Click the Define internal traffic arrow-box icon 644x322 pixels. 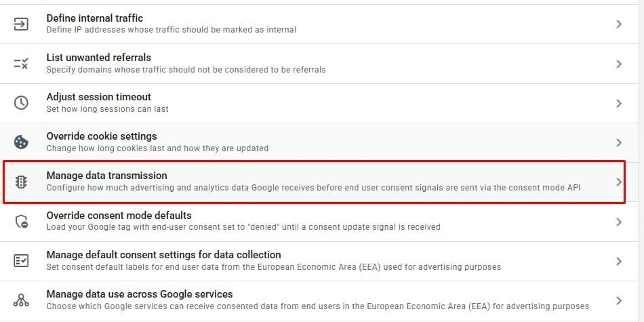21,24
